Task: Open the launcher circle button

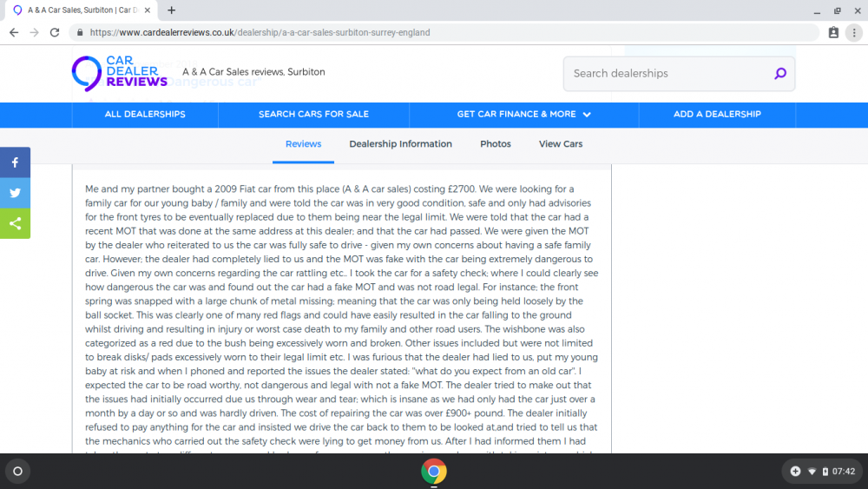Action: (x=17, y=472)
